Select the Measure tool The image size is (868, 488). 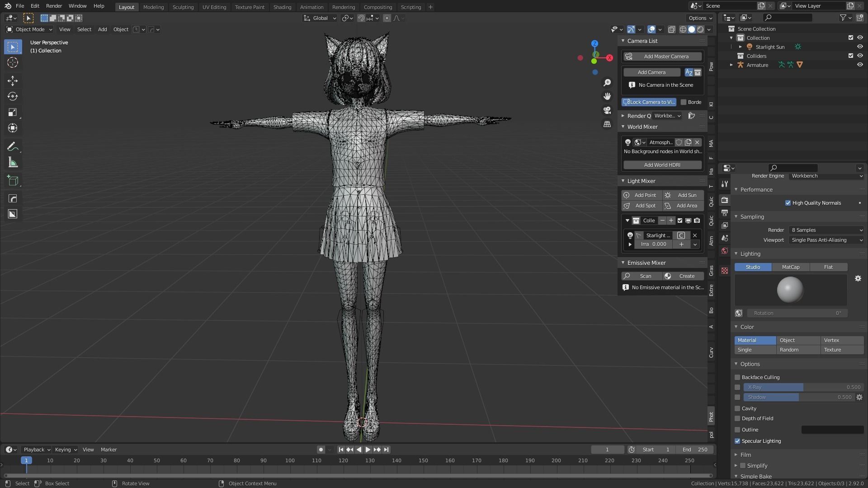13,162
